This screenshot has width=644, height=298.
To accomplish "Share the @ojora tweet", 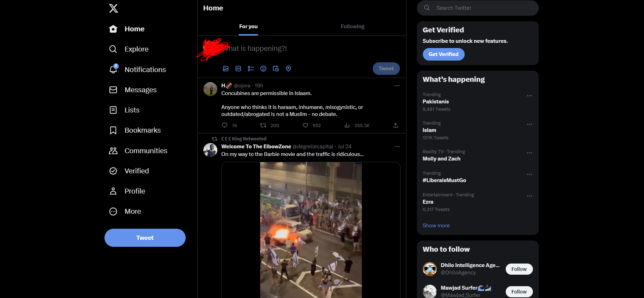I will click(396, 125).
